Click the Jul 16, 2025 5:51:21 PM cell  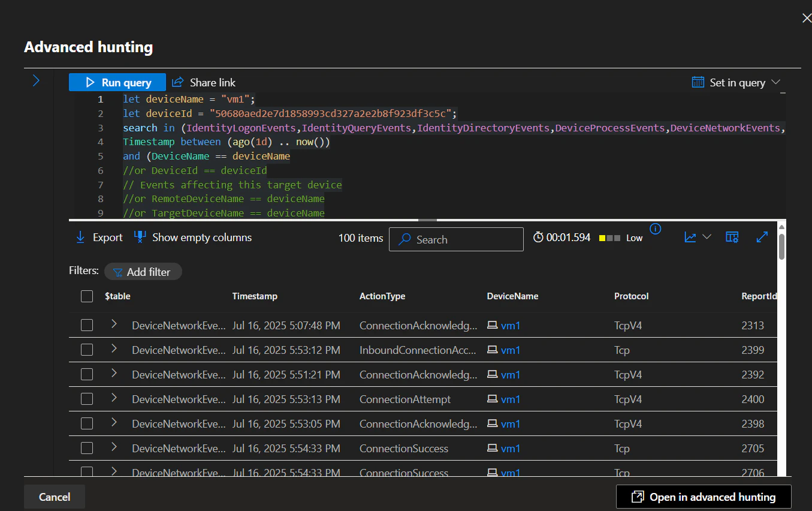pyautogui.click(x=286, y=375)
